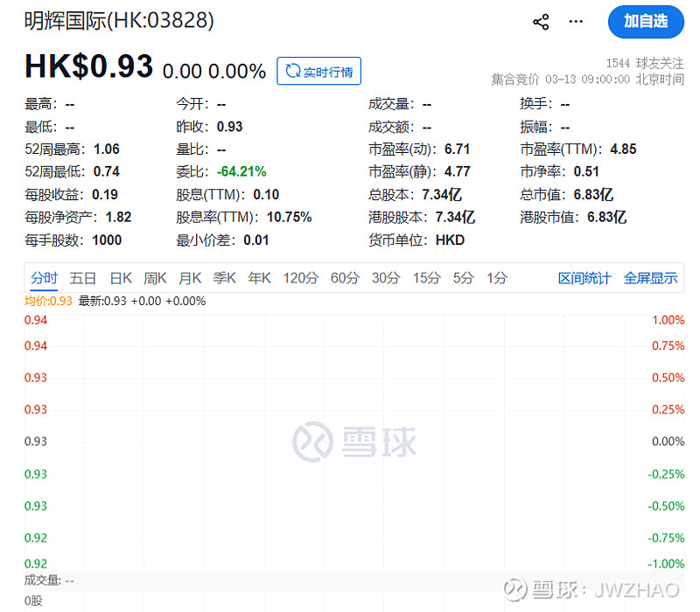Add stock with 加自选 button
Screen dimensions: 700x612
pyautogui.click(x=646, y=21)
